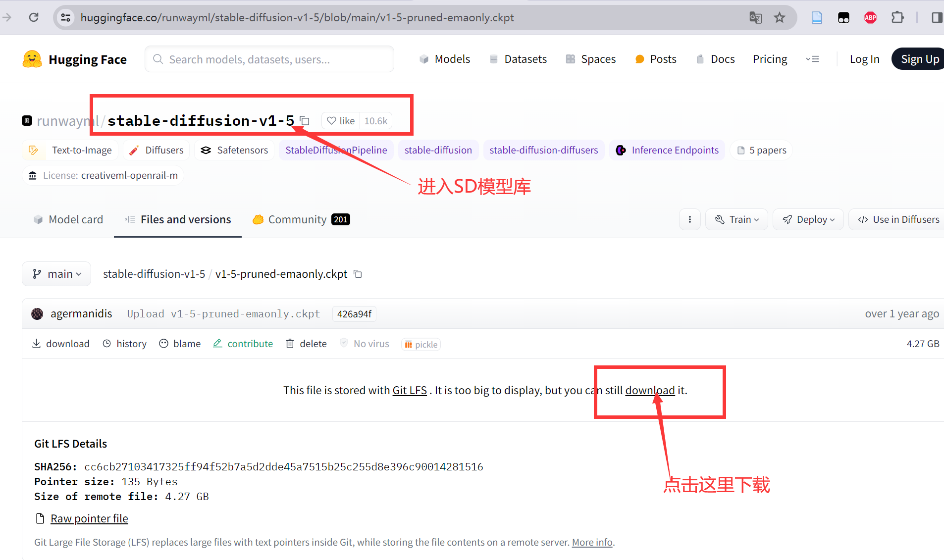Click the pickle badge
944x560 pixels.
click(x=421, y=345)
